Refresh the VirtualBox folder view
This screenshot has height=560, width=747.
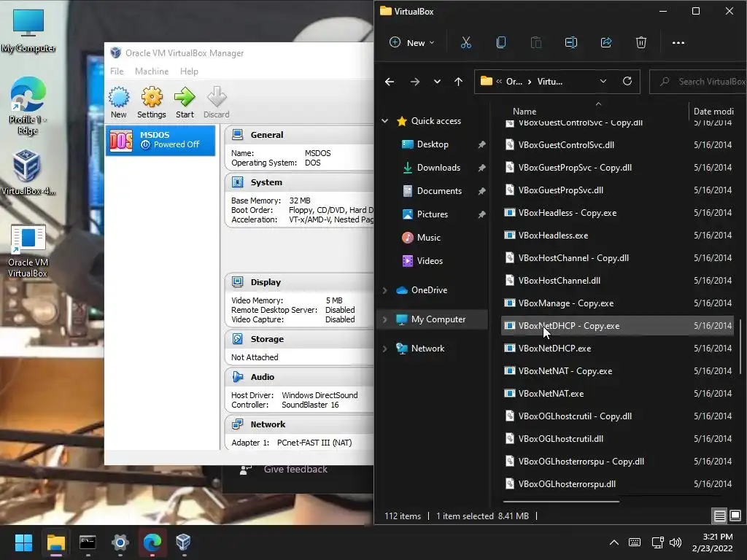[x=627, y=81]
